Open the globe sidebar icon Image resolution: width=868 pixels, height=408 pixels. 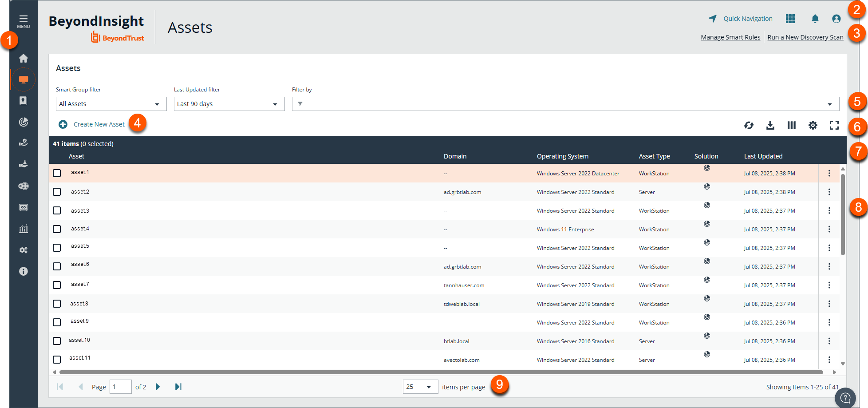point(24,186)
